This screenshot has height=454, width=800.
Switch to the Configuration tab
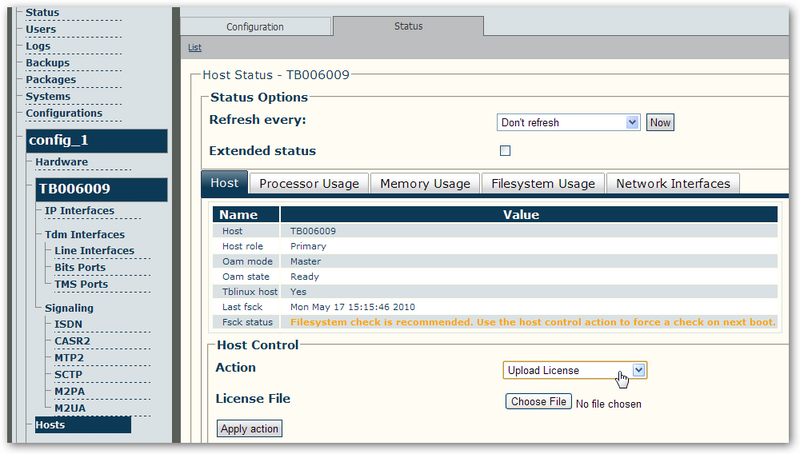pos(255,27)
